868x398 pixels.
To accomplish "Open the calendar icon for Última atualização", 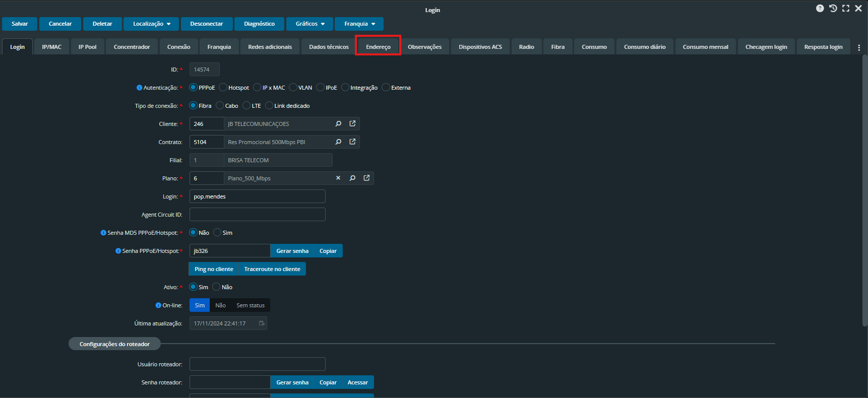I will pyautogui.click(x=262, y=323).
